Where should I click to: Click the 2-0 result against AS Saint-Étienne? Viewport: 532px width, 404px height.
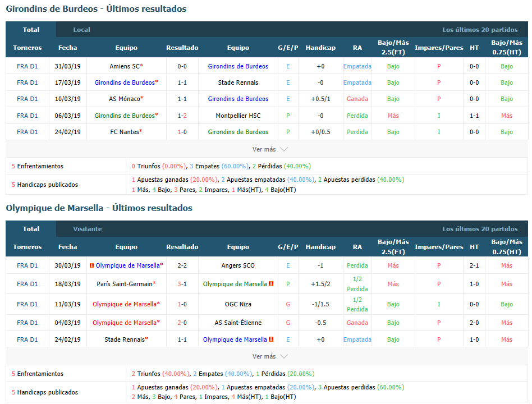click(182, 323)
